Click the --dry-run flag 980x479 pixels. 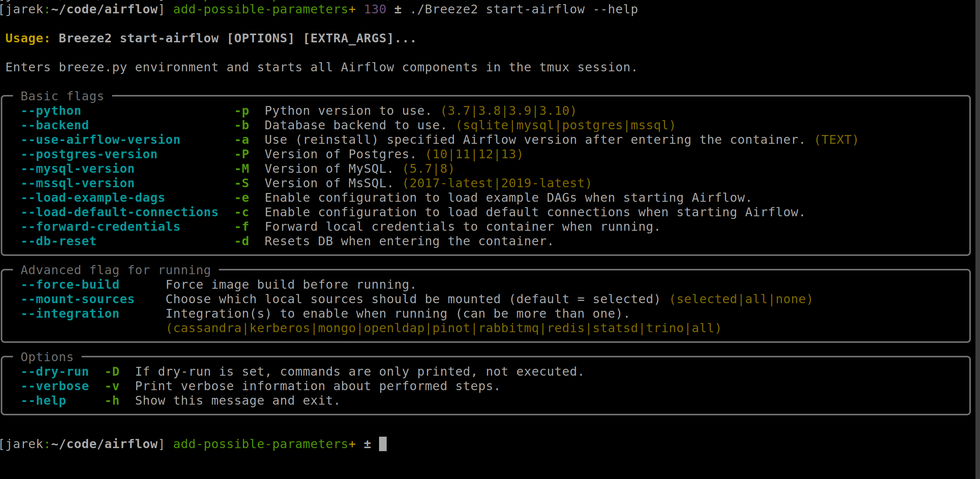click(55, 372)
